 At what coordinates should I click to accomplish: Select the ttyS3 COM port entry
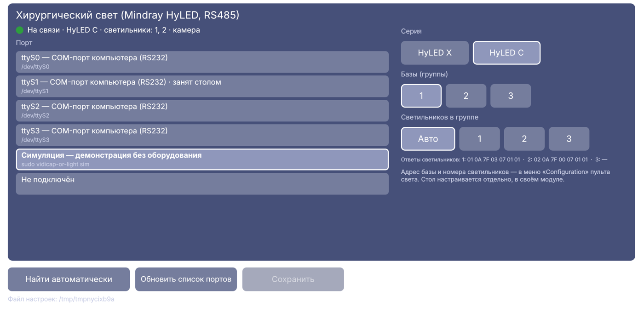[202, 135]
